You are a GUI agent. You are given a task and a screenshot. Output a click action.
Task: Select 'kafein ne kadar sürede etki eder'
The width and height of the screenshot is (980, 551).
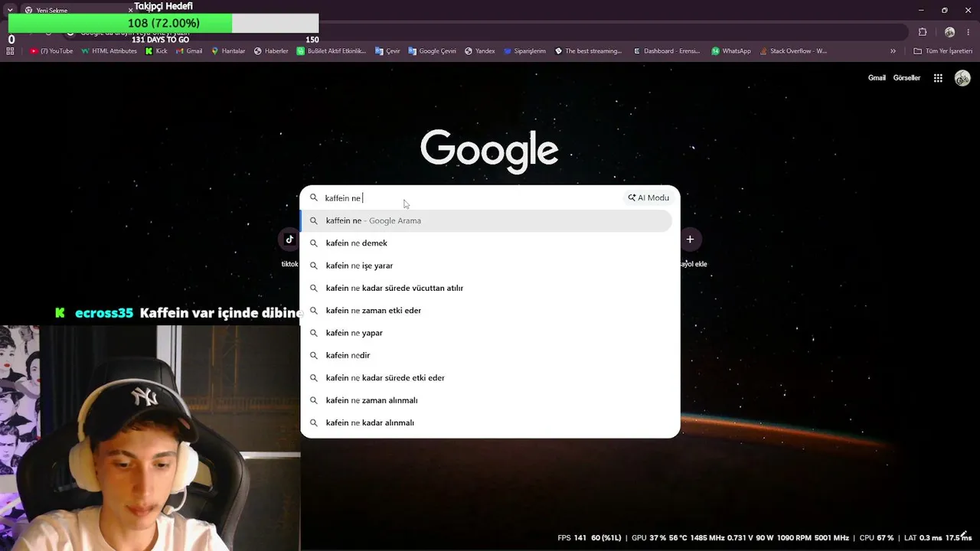pyautogui.click(x=486, y=378)
